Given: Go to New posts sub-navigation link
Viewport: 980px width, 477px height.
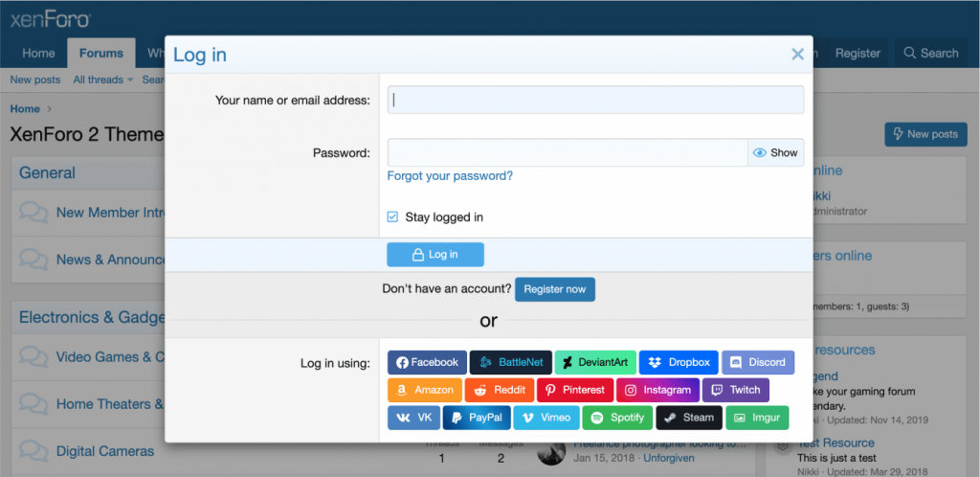Looking at the screenshot, I should [x=35, y=80].
